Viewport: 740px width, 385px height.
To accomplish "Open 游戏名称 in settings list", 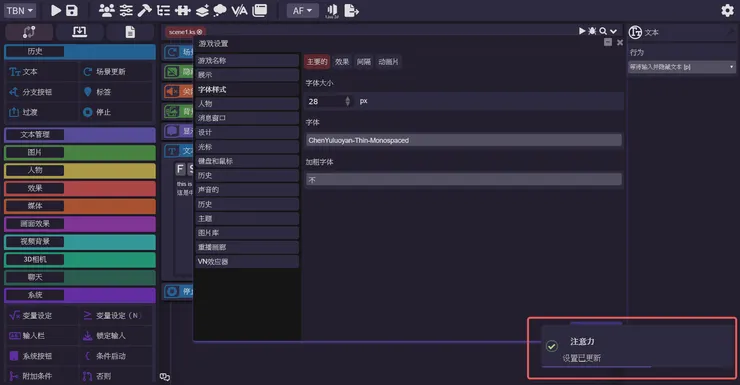I will [247, 60].
